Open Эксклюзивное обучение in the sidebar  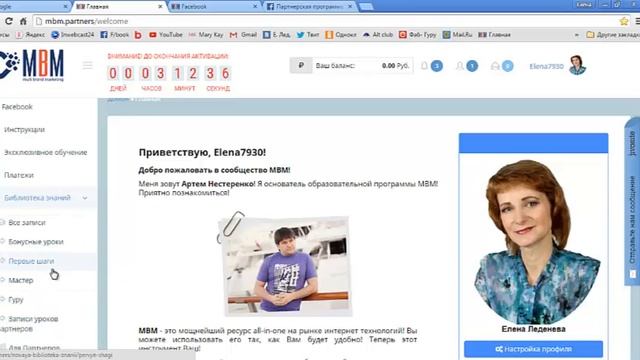46,152
